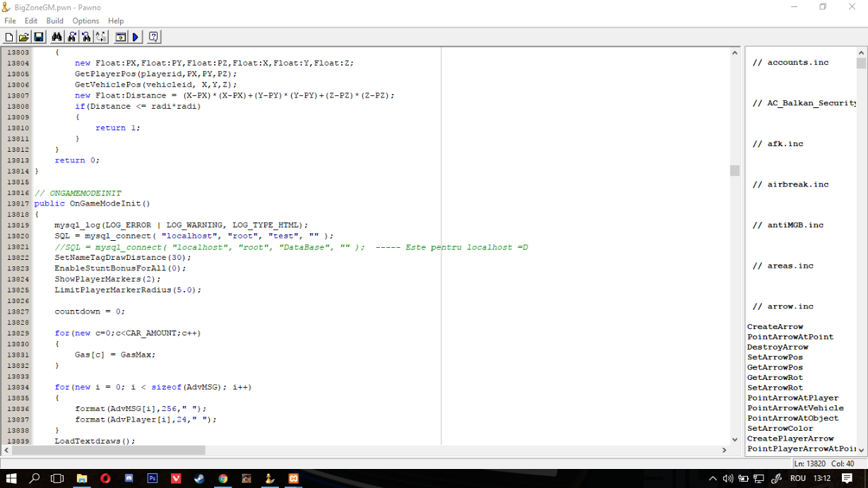The width and height of the screenshot is (868, 488).
Task: Open Steam from the taskbar
Action: tap(199, 478)
